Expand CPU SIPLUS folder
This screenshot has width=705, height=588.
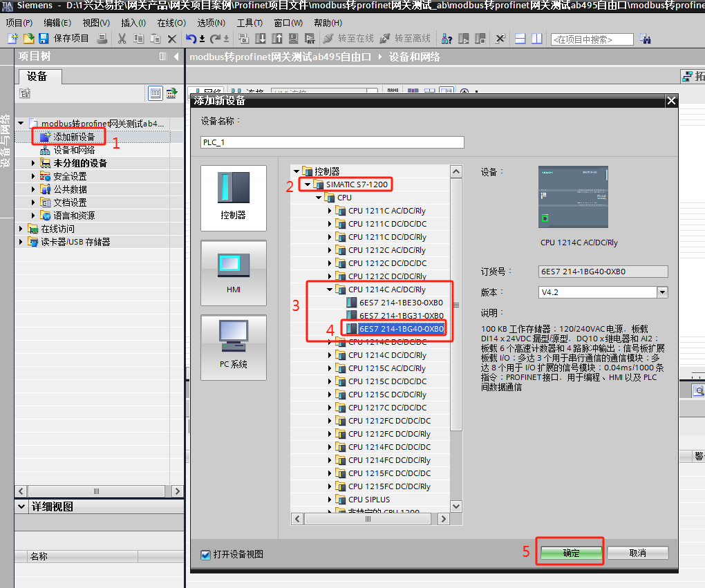[330, 500]
